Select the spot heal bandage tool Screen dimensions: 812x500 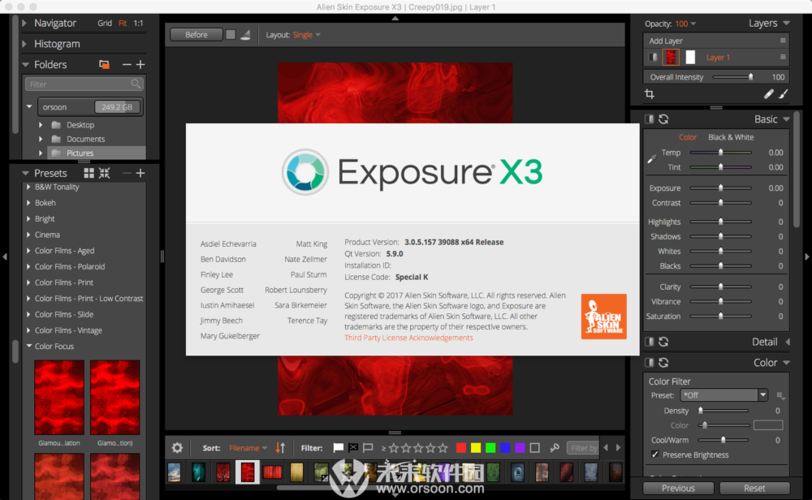768,94
